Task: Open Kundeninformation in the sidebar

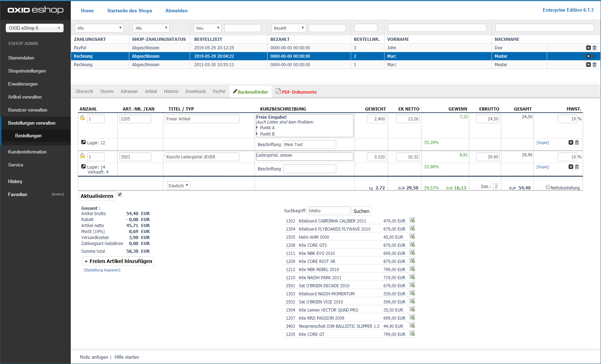Action: point(27,152)
